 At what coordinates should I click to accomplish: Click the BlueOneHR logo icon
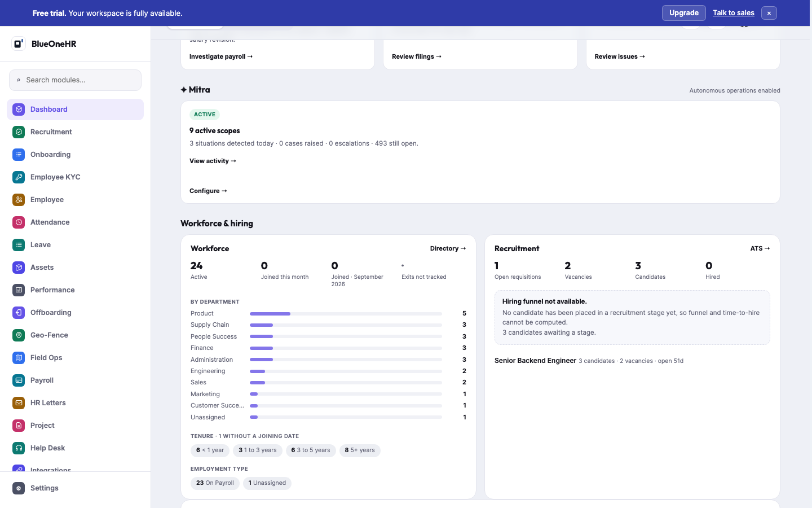(19, 43)
